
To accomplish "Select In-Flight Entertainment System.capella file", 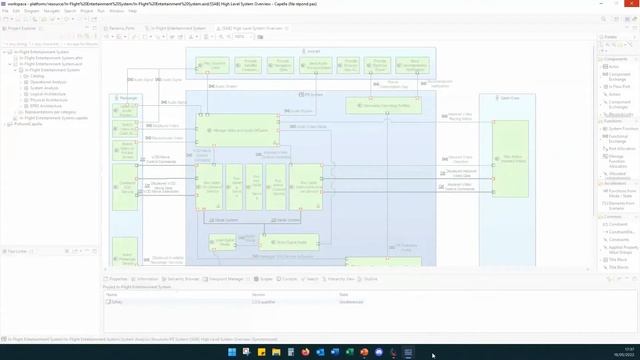I will 53,118.
